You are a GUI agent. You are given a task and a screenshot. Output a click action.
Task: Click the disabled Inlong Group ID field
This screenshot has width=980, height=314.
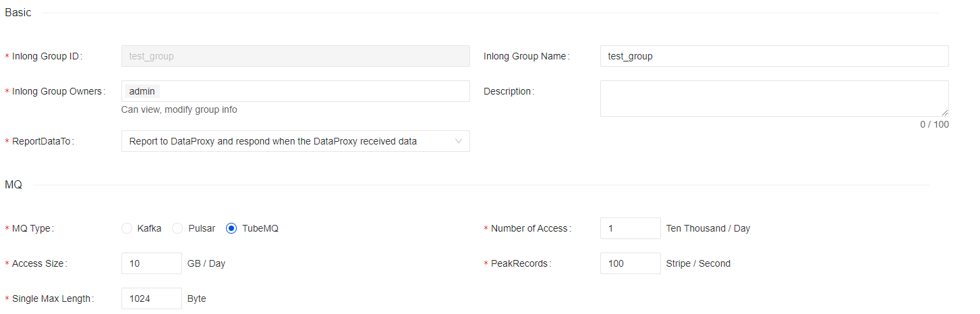[x=295, y=56]
